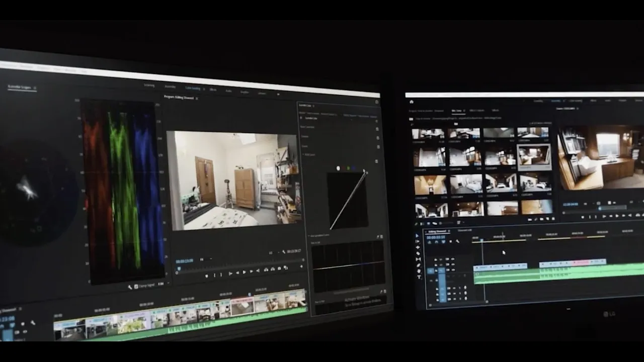Toggle the Hue Saturation Curves checkbox
The height and width of the screenshot is (362, 644).
point(381,236)
